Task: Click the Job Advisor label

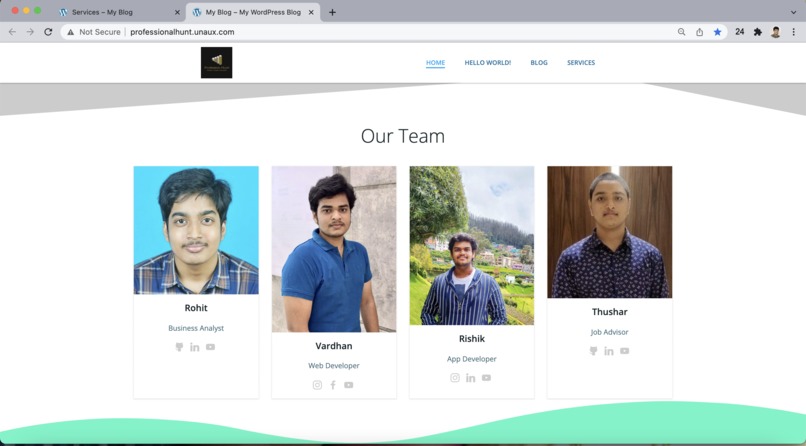Action: coord(609,332)
